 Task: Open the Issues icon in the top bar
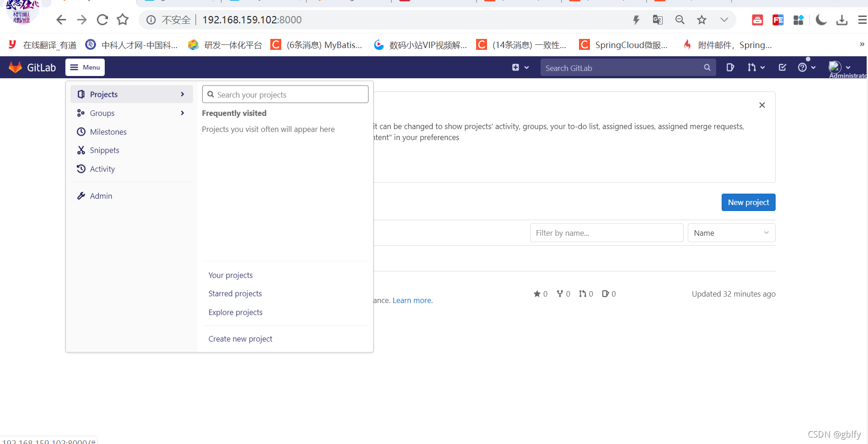[730, 67]
